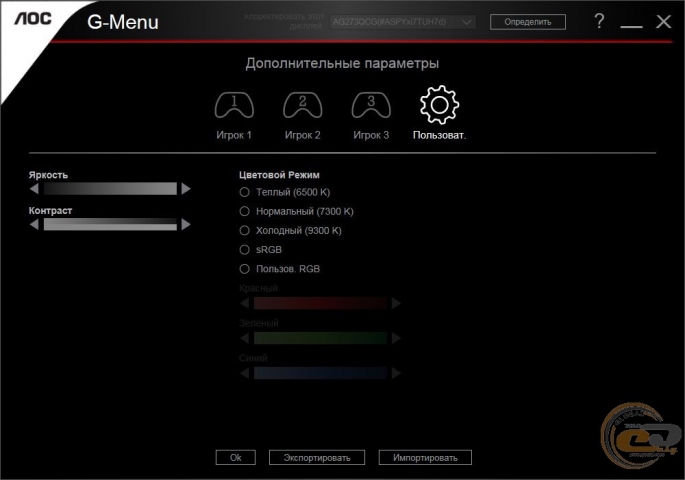Viewport: 685px width, 480px height.
Task: Open help with the question mark icon
Action: pos(599,21)
